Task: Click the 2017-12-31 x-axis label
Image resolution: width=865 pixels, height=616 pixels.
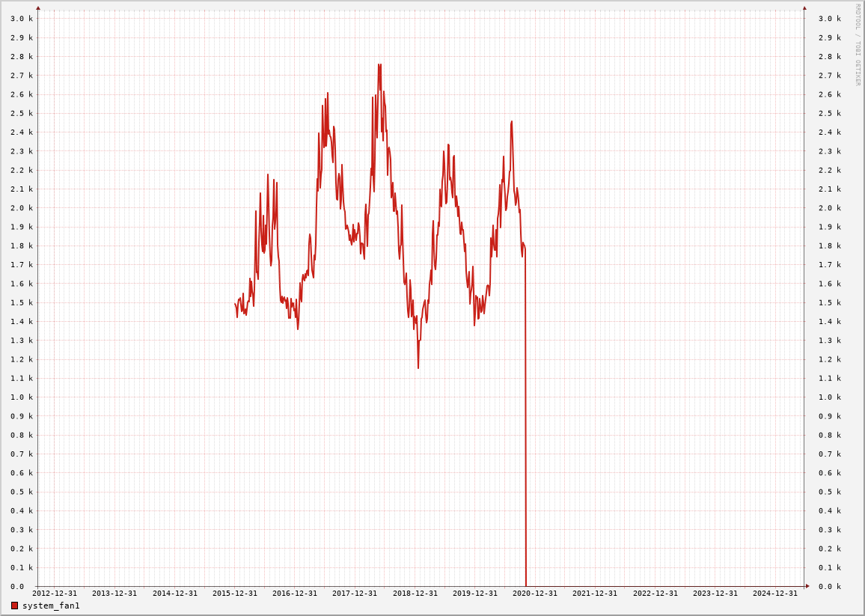Action: tap(355, 594)
